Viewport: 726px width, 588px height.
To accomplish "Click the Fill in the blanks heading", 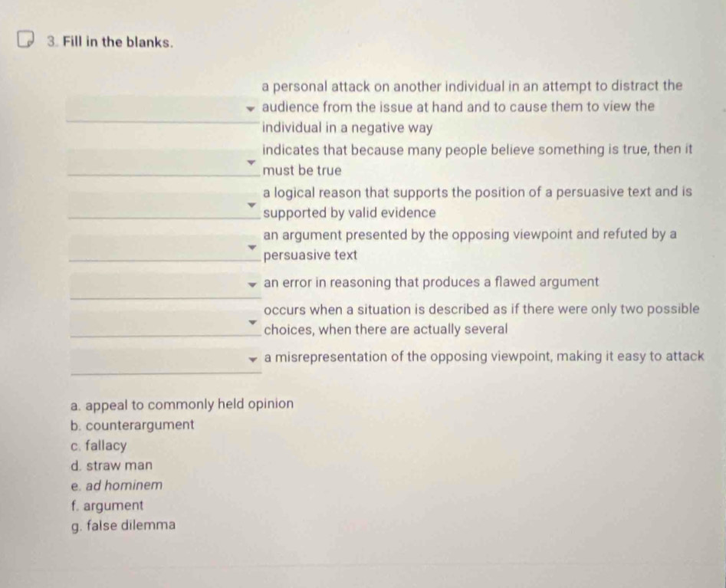I will pyautogui.click(x=118, y=42).
